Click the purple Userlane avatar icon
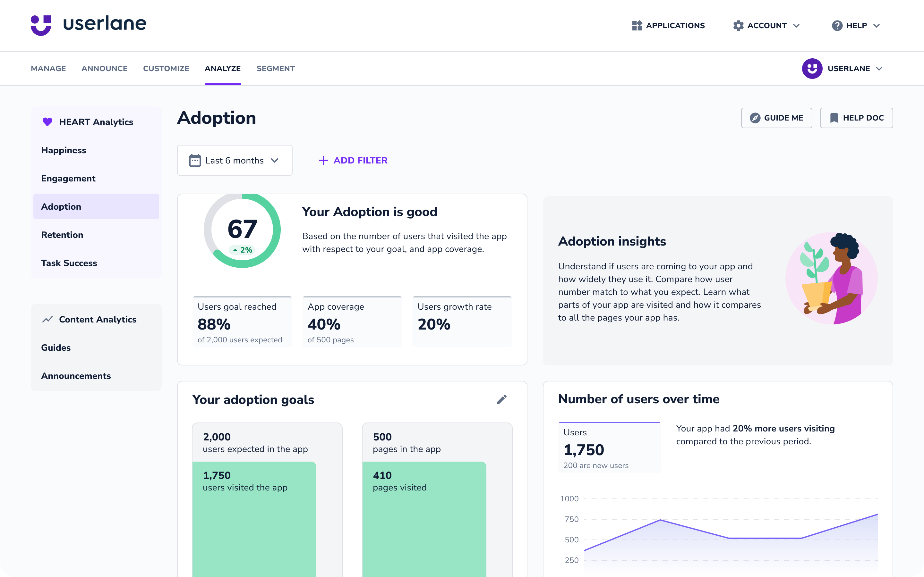The width and height of the screenshot is (924, 577). click(812, 69)
